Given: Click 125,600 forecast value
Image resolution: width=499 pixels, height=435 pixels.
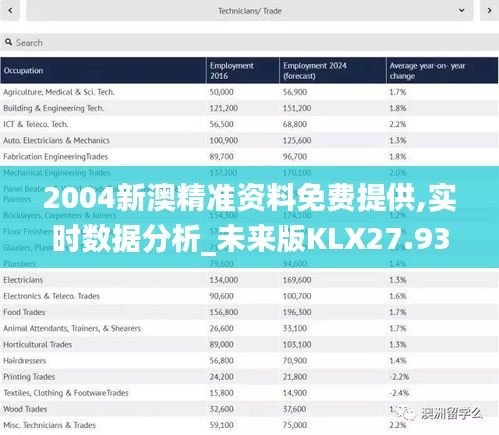Looking at the screenshot, I should click(x=297, y=140).
